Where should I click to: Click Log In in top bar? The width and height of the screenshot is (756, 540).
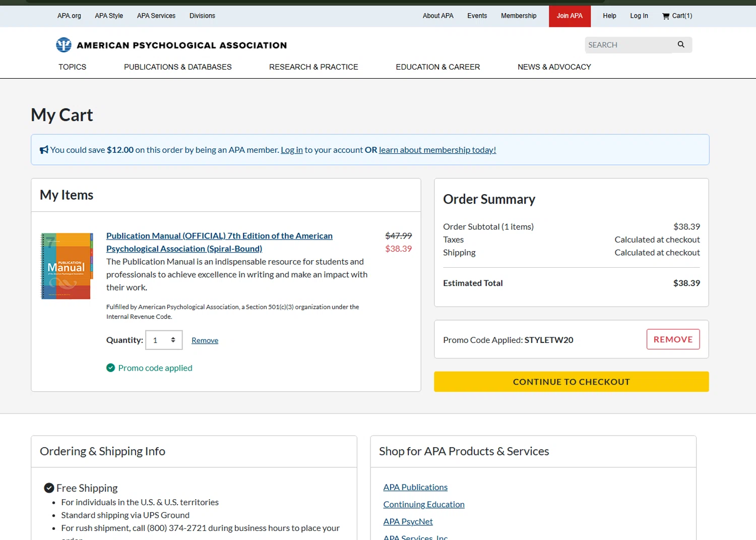(639, 16)
